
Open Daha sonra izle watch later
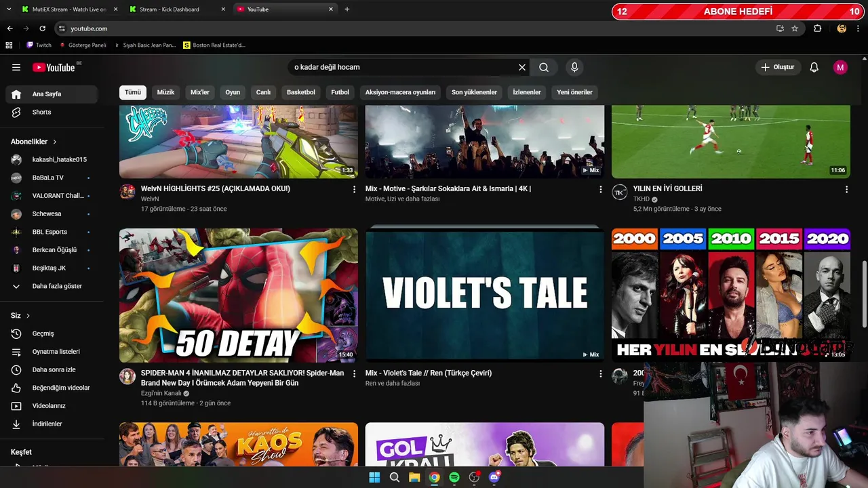pyautogui.click(x=52, y=369)
